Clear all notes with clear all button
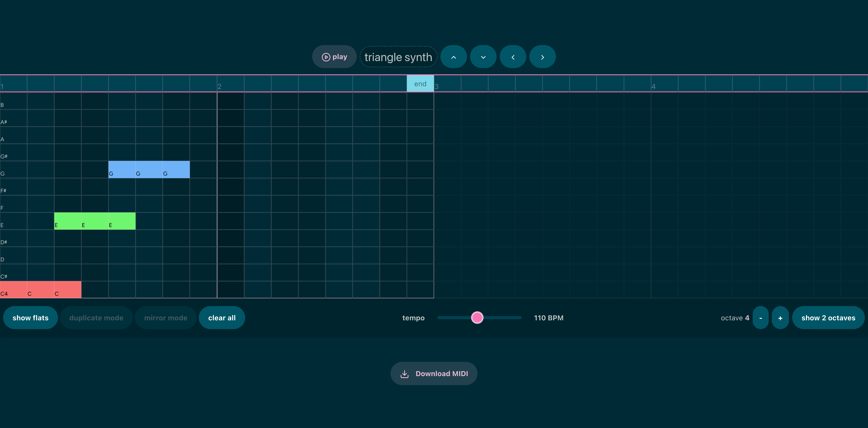This screenshot has height=428, width=868. (222, 318)
